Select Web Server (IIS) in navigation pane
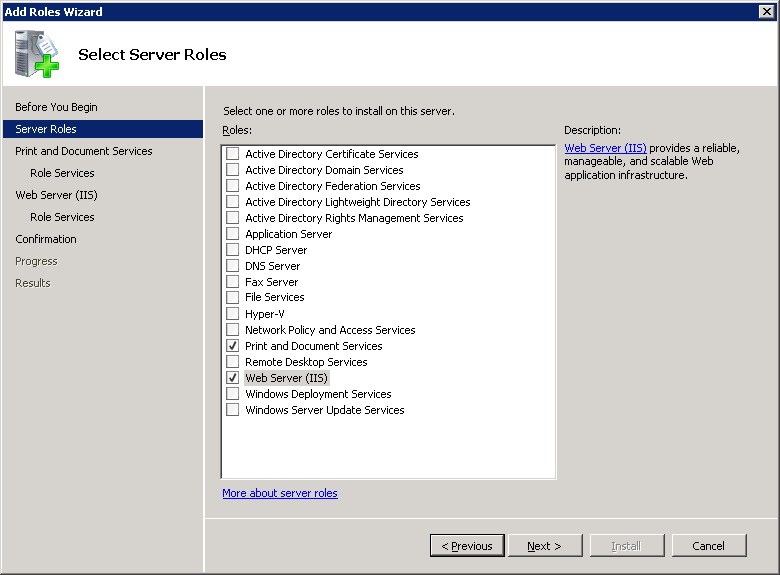The width and height of the screenshot is (780, 575). 56,195
